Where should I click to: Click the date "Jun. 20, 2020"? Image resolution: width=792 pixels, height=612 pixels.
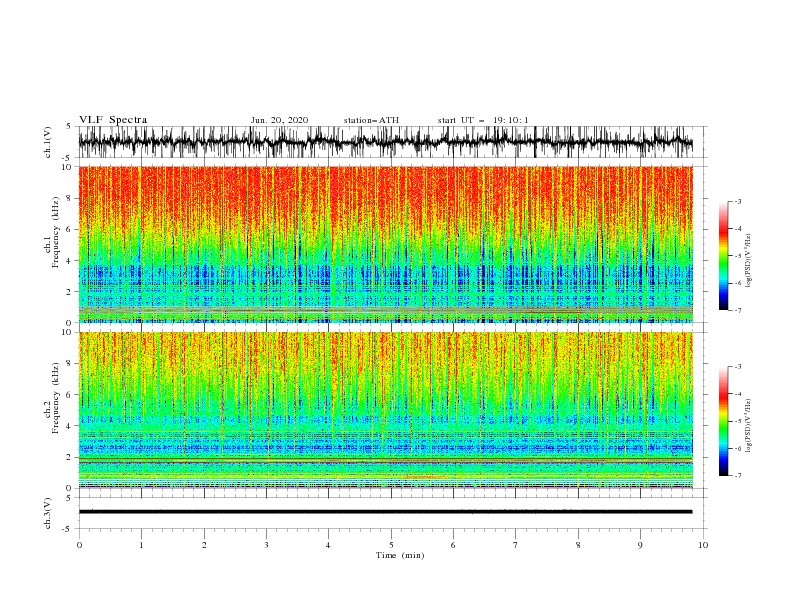coord(279,120)
